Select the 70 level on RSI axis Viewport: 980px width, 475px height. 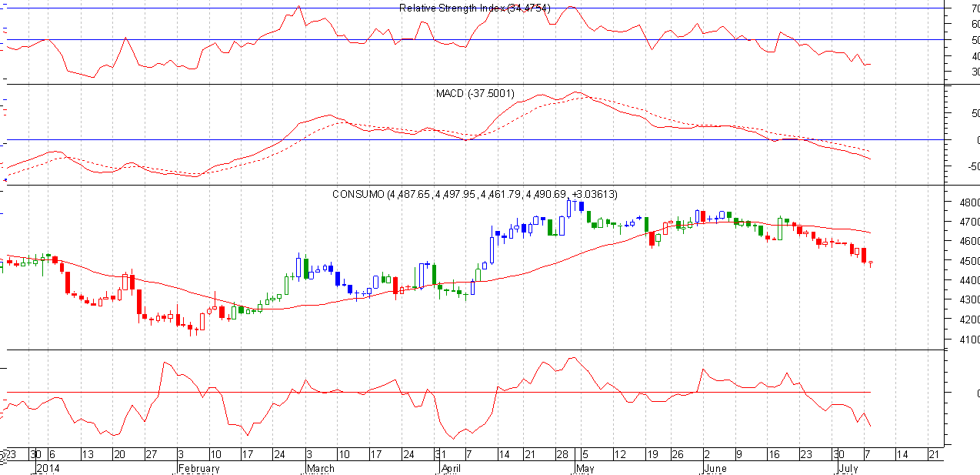975,9
